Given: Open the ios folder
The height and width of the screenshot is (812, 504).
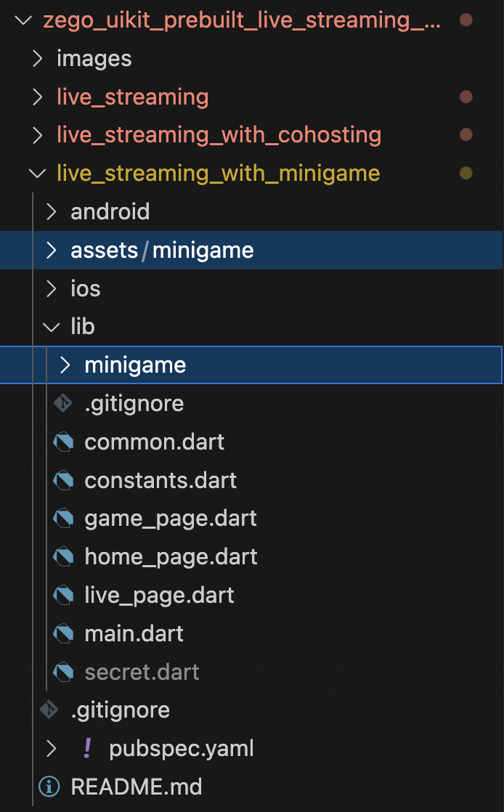Looking at the screenshot, I should (85, 289).
